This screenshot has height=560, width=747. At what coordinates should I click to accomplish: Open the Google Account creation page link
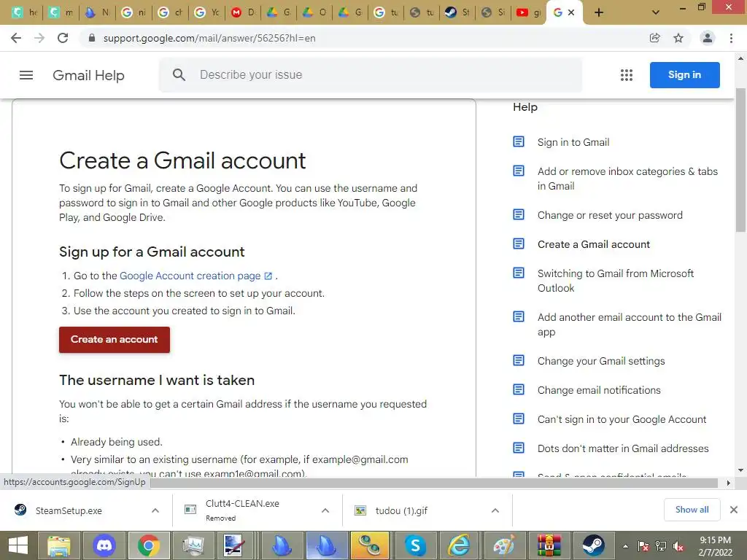[190, 276]
